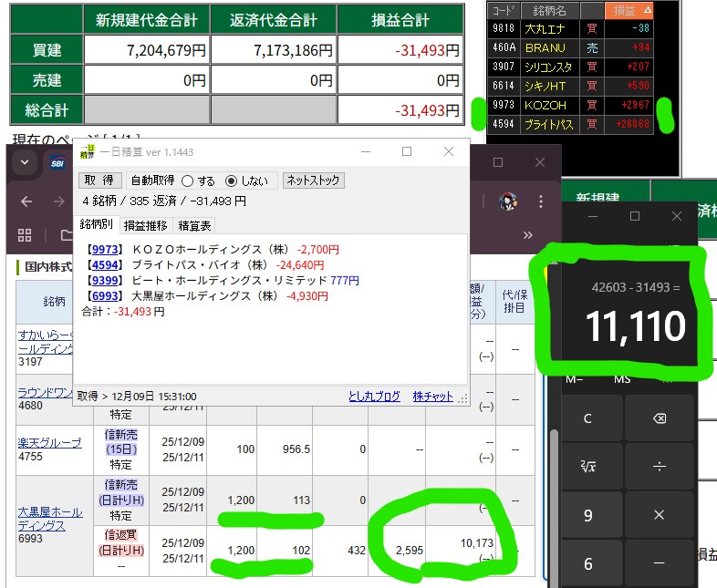Click the 取得 fetch button
This screenshot has width=717, height=588.
pyautogui.click(x=99, y=181)
